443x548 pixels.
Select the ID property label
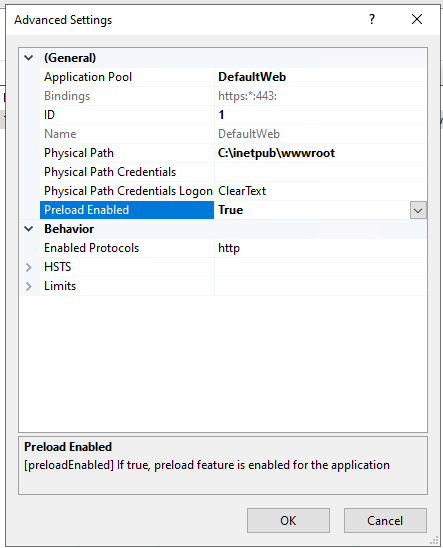[49, 115]
